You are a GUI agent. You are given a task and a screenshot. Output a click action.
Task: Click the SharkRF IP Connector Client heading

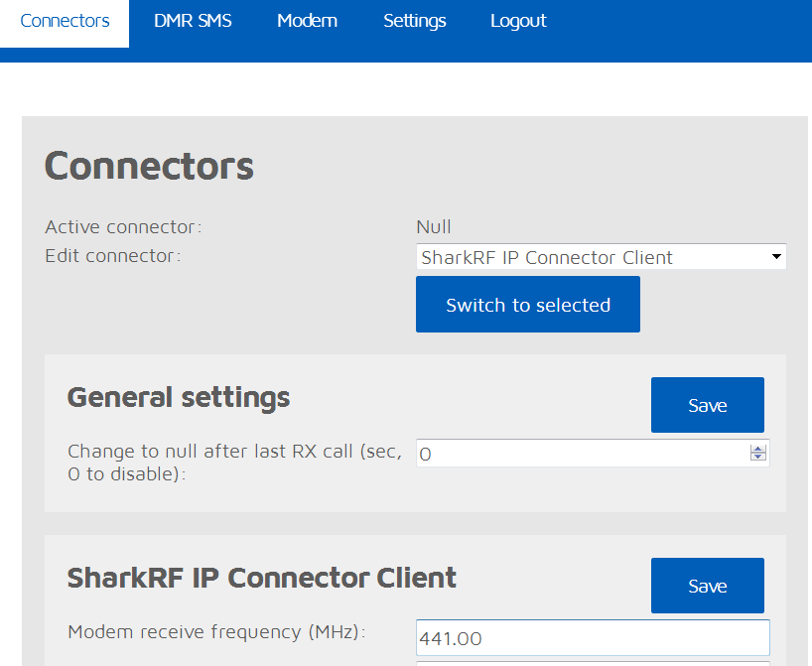pos(262,578)
